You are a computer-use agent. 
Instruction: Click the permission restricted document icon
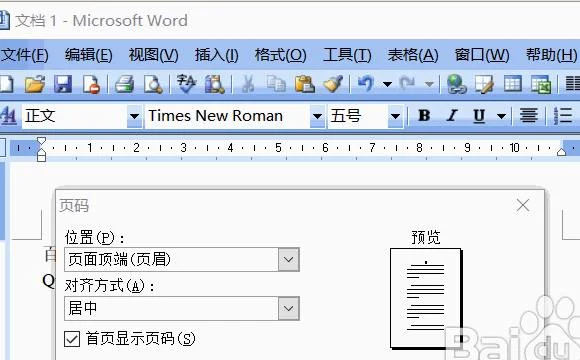91,84
